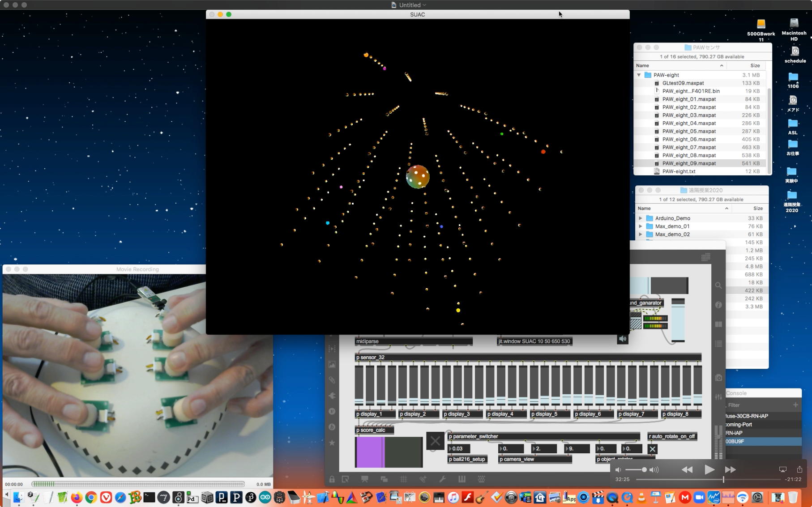Click the 0.03 number box above ball216_setup

(459, 448)
